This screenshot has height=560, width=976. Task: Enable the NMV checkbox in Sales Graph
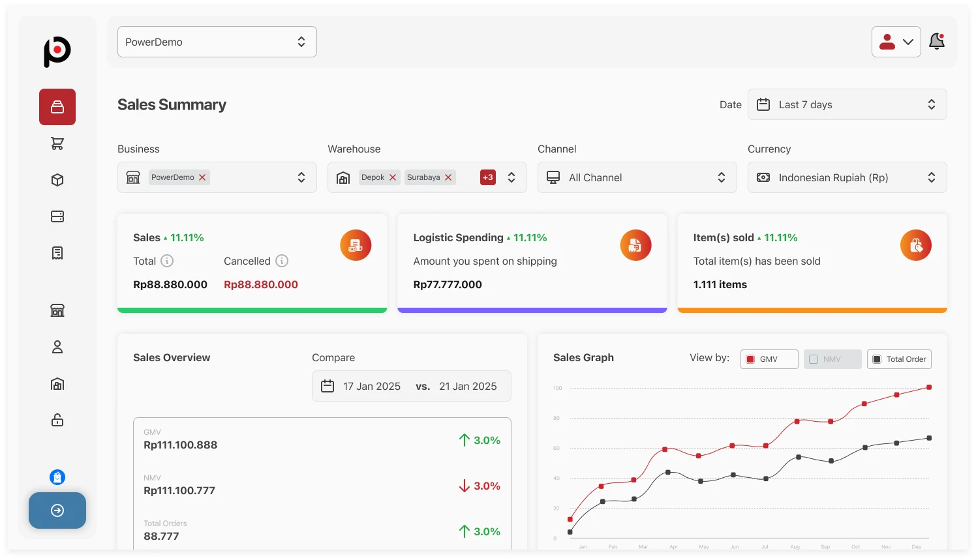click(x=814, y=359)
